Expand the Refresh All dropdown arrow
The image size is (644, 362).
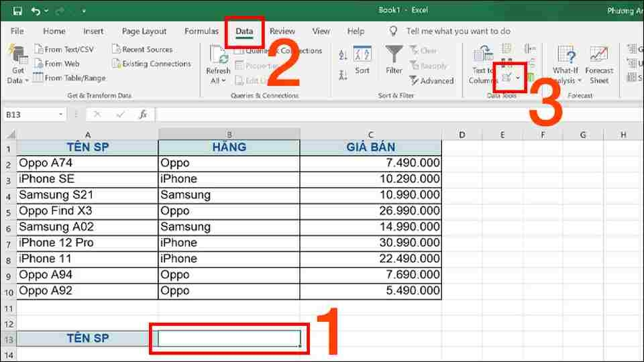tap(223, 81)
